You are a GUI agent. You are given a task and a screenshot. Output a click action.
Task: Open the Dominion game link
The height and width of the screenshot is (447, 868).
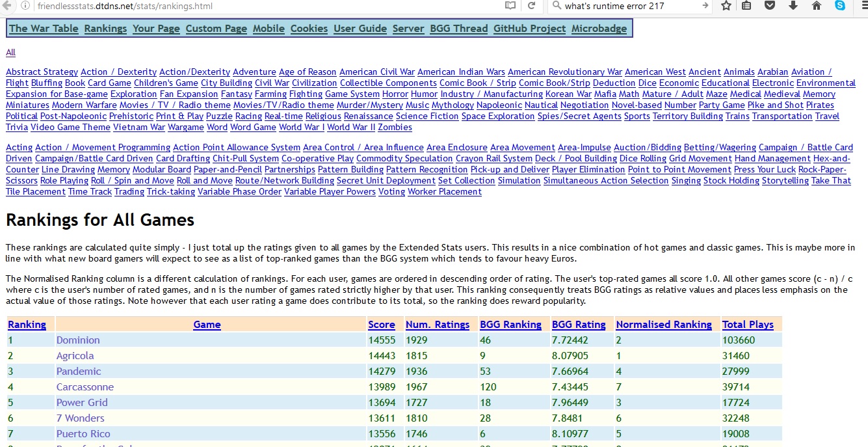[78, 340]
